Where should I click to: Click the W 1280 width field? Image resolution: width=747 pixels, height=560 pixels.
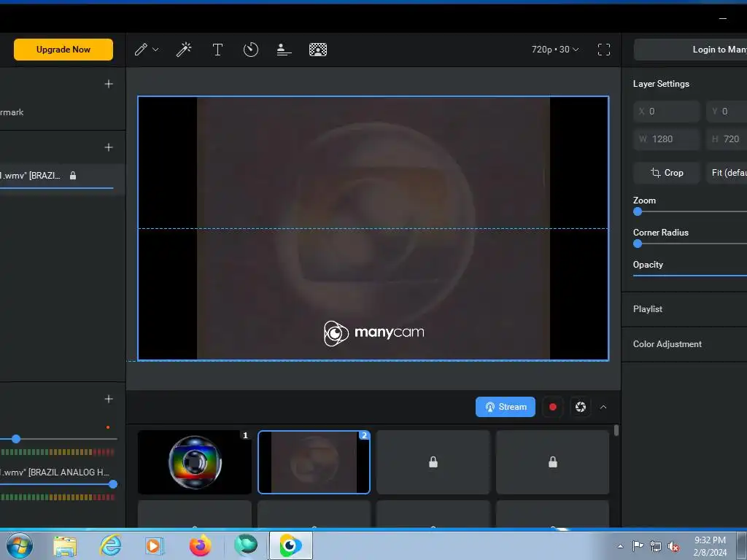point(667,139)
